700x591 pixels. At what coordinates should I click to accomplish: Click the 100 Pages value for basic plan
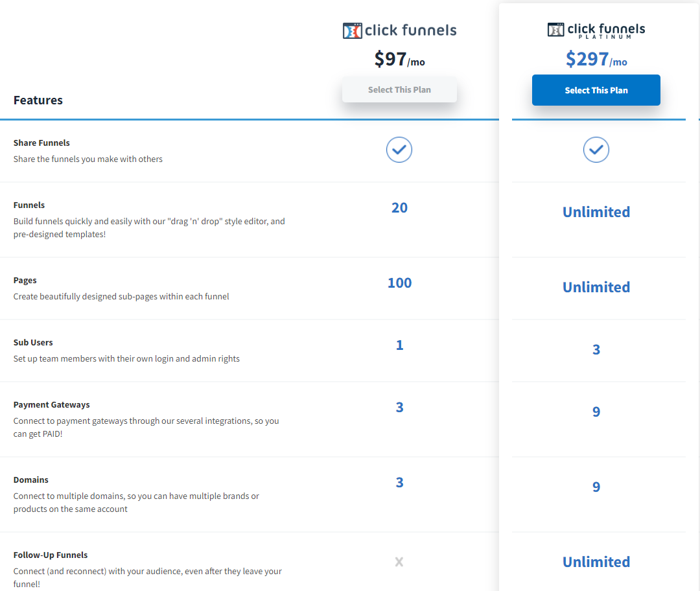[x=399, y=283]
